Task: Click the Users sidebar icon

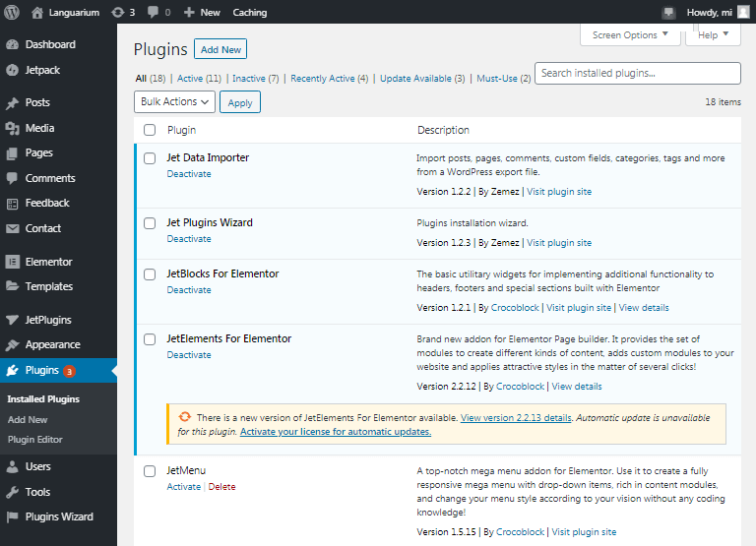Action: tap(13, 466)
